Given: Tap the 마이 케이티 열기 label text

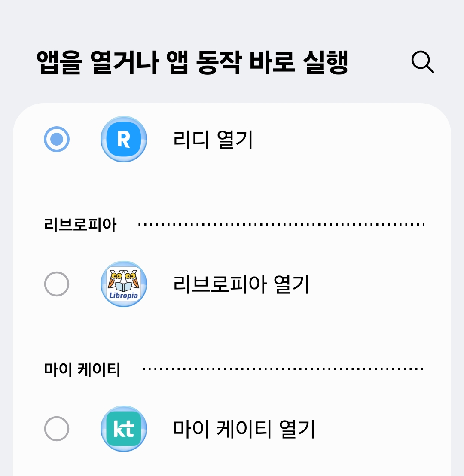Looking at the screenshot, I should [x=244, y=429].
